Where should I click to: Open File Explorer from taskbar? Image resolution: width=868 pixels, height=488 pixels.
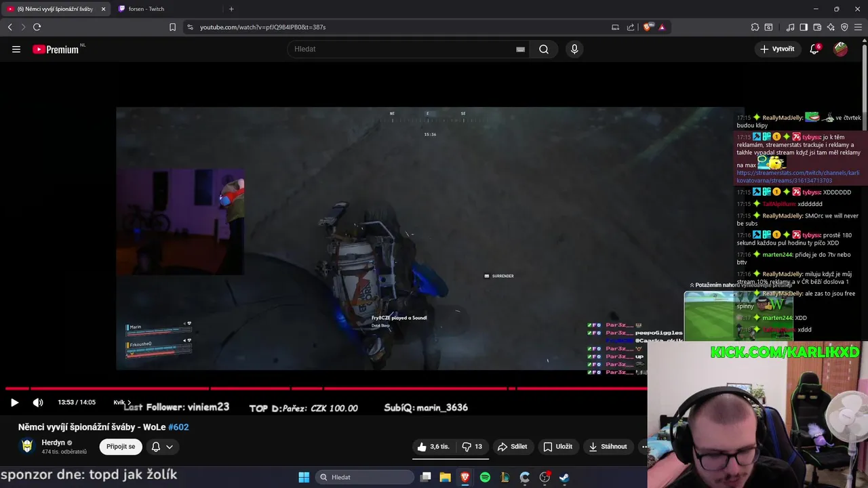point(446,477)
